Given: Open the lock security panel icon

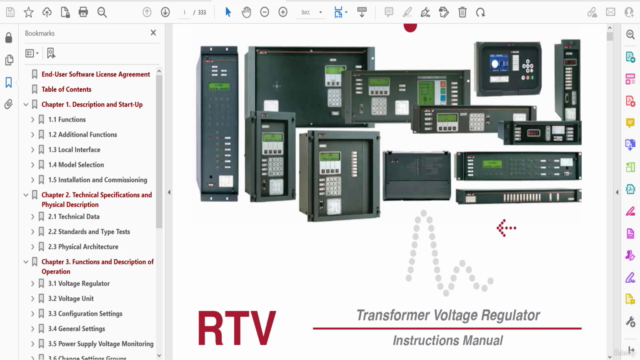Looking at the screenshot, I should [9, 38].
